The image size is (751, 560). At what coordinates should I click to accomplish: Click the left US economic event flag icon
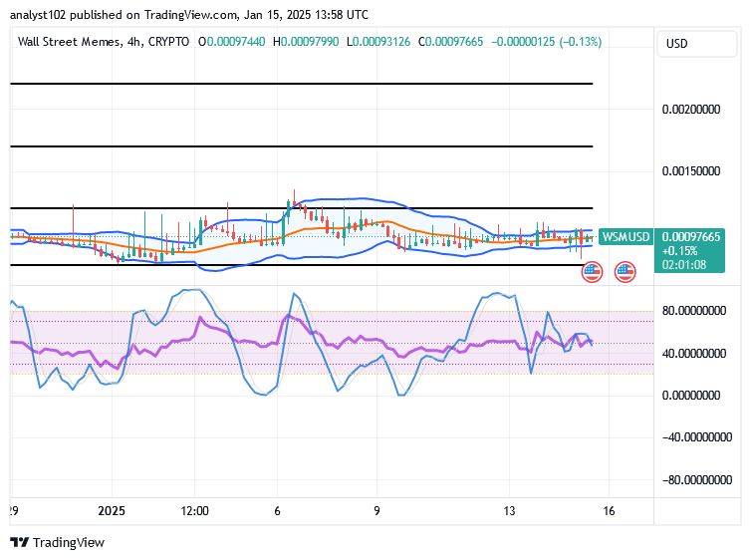tap(592, 272)
